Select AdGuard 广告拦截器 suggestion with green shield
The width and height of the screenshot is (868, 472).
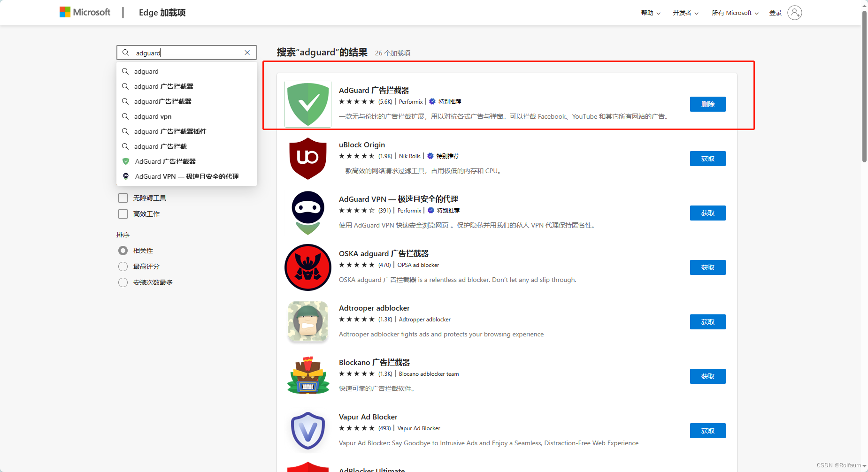187,161
